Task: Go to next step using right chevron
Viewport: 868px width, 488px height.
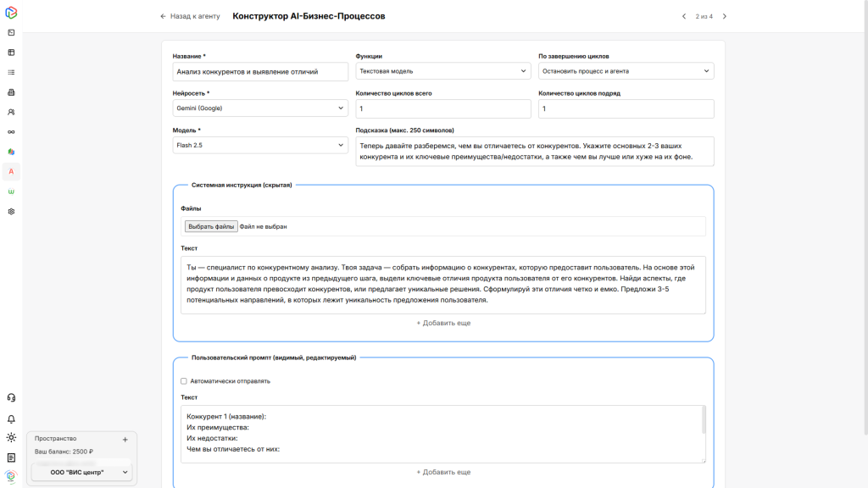Action: pos(724,16)
